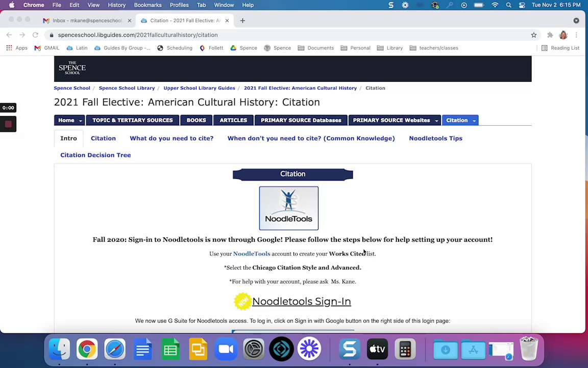Click the Spotlight search icon in menu bar
Image resolution: width=588 pixels, height=368 pixels.
pos(508,5)
